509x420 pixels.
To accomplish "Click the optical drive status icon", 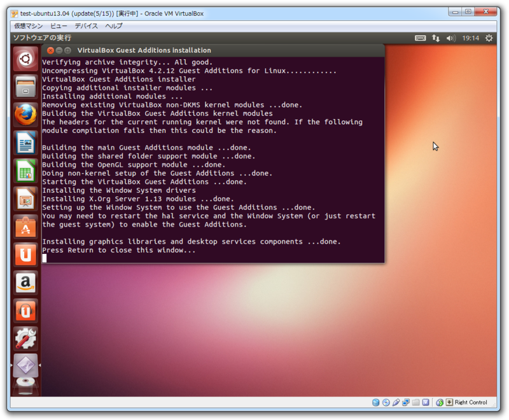I will [x=386, y=402].
